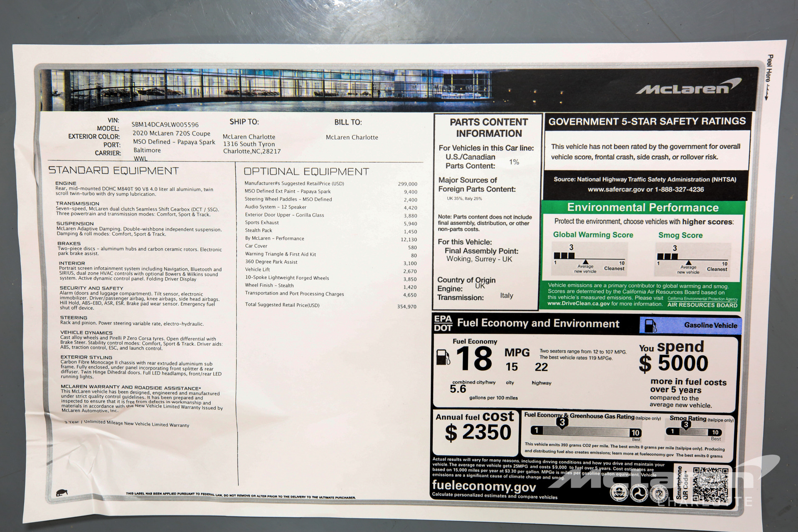Select the 22 highway MPG value

pyautogui.click(x=542, y=367)
